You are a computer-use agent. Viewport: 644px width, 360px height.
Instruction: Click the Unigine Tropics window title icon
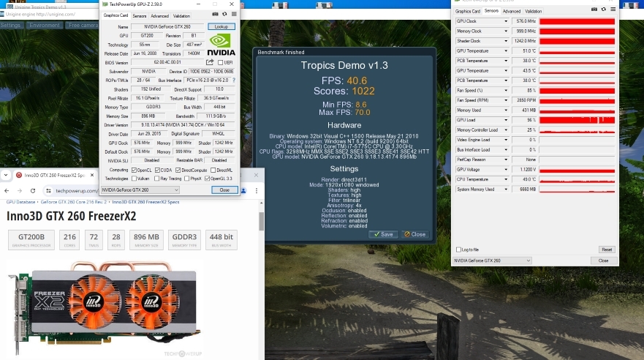10,7
